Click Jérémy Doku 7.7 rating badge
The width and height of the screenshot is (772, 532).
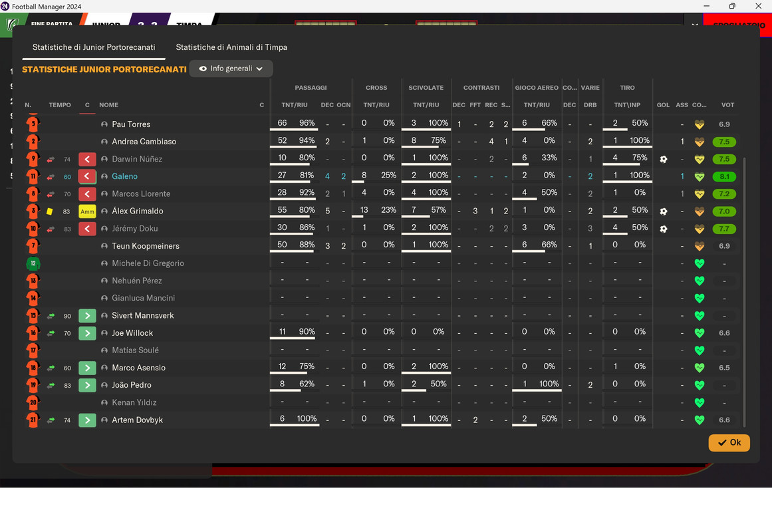(x=724, y=229)
